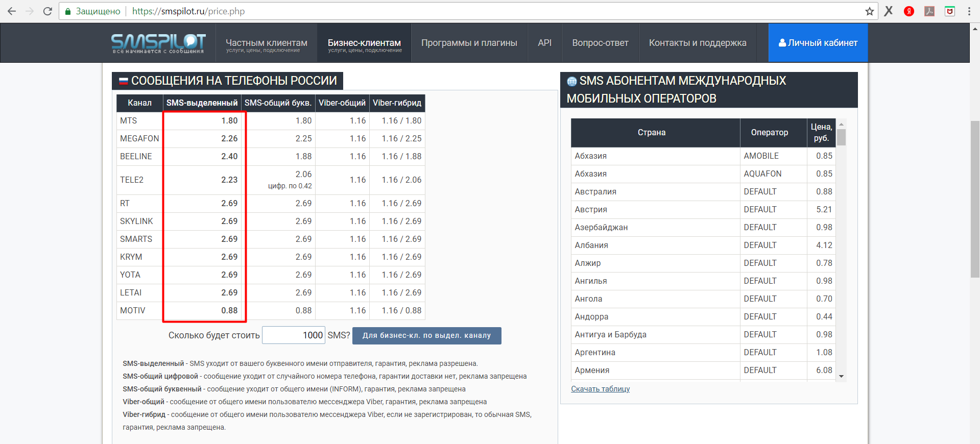Go back using the browser back arrow
980x444 pixels.
pyautogui.click(x=12, y=11)
